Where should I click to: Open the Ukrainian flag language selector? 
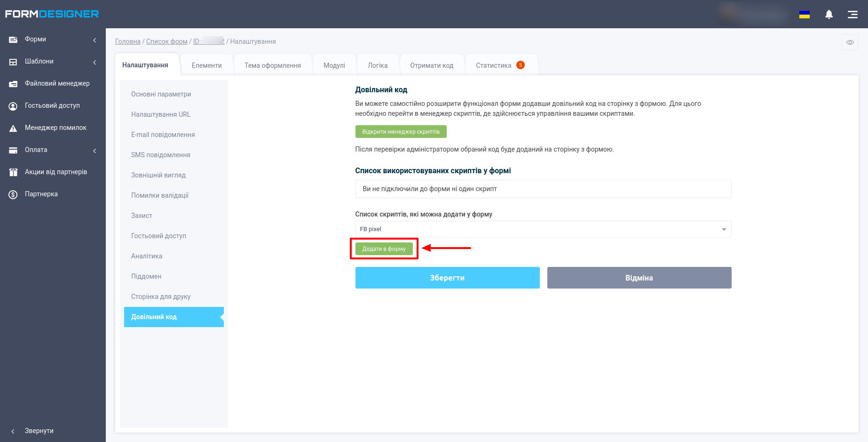point(804,15)
